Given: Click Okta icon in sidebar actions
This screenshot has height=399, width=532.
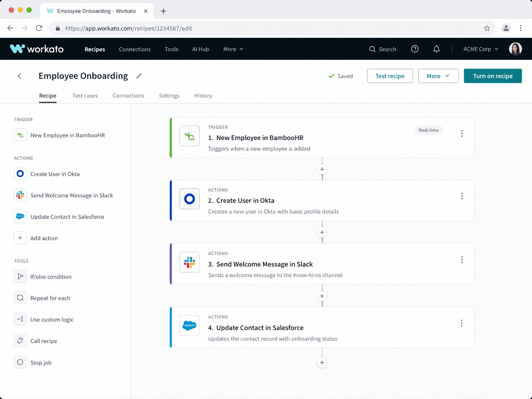Looking at the screenshot, I should tap(20, 173).
